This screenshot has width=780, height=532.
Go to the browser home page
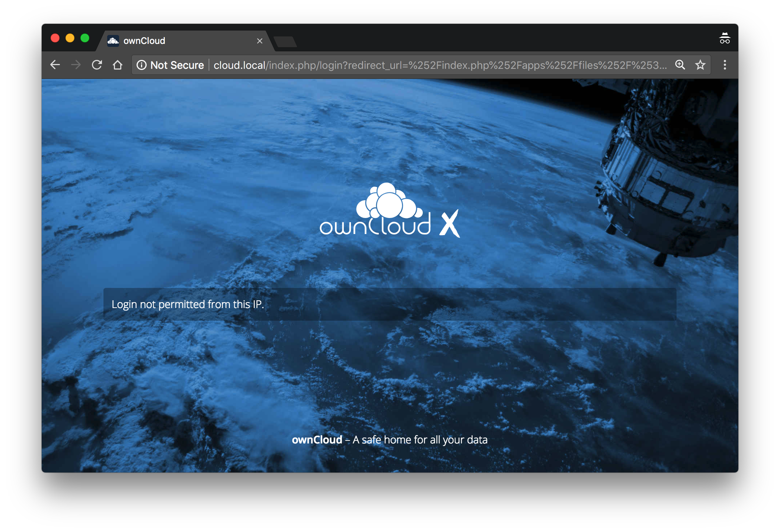[x=118, y=65]
